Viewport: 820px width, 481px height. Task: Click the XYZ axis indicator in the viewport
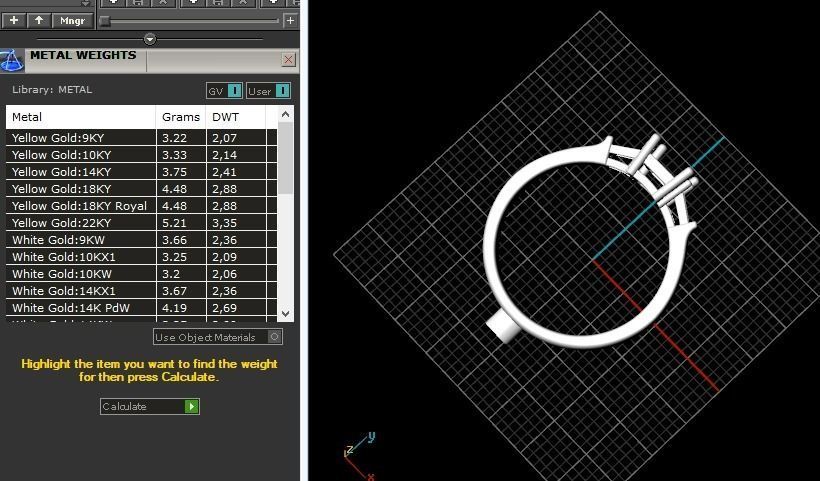pos(360,455)
